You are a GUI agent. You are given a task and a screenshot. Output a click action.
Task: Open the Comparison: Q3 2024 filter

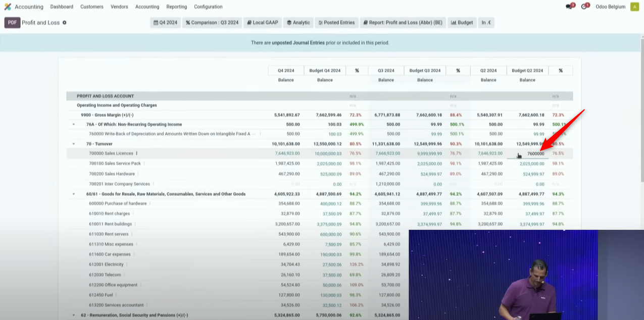click(212, 23)
